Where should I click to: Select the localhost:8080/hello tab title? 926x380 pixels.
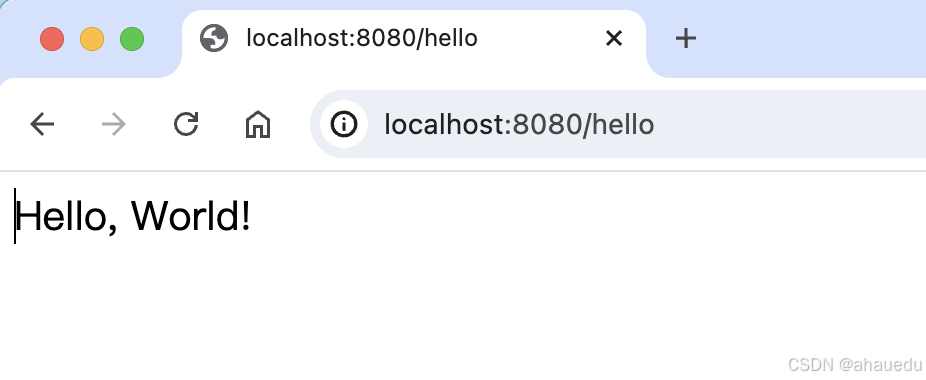click(x=362, y=38)
